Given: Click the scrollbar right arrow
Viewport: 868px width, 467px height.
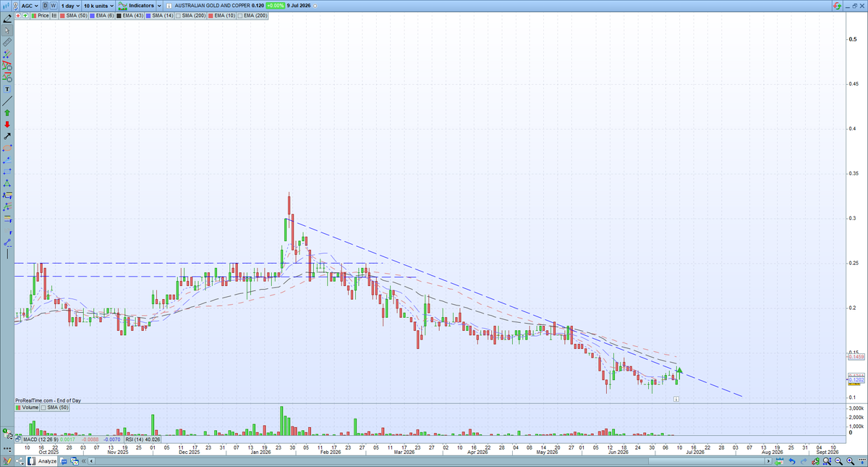Looking at the screenshot, I should [768, 461].
